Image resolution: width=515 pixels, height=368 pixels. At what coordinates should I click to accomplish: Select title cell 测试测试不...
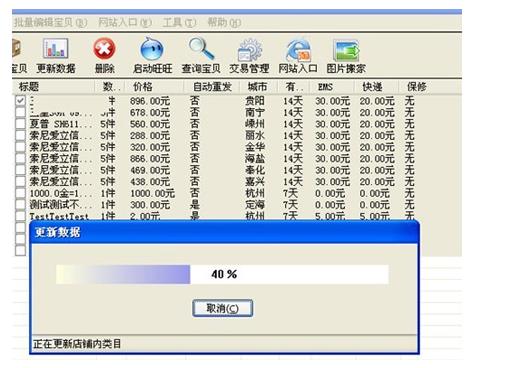(x=61, y=205)
